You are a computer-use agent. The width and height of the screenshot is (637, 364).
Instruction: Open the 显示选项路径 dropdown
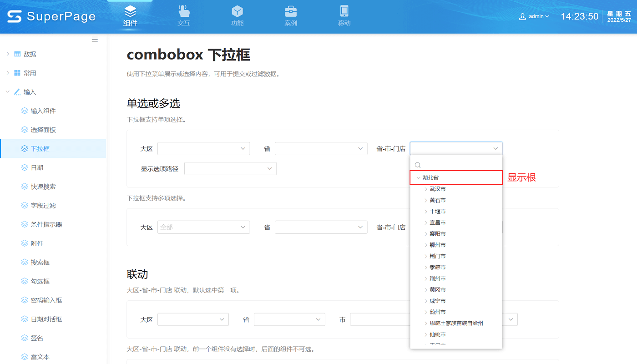click(x=230, y=169)
